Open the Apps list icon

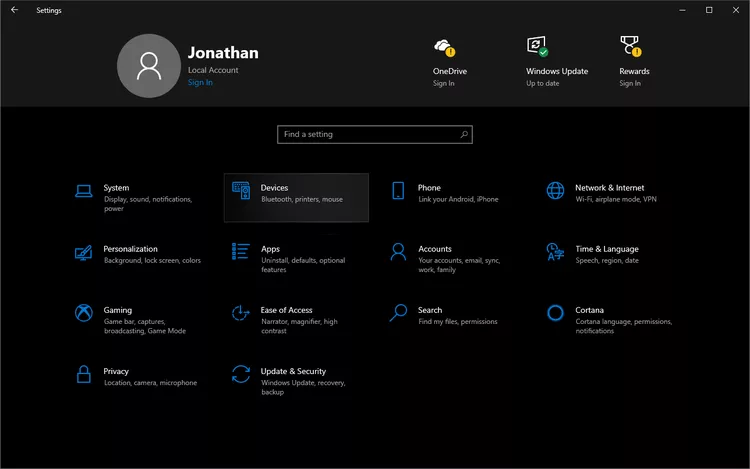(x=241, y=251)
